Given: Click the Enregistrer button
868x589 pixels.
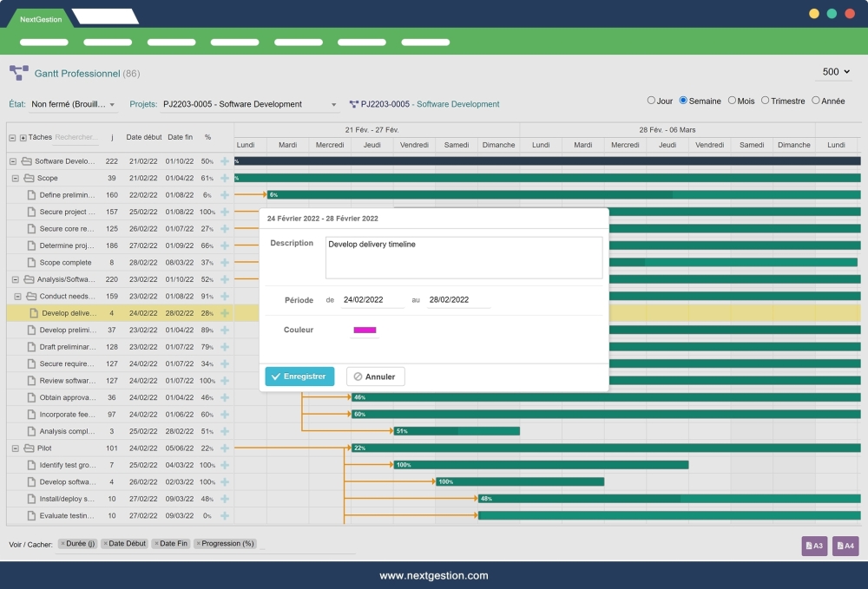Looking at the screenshot, I should click(299, 376).
